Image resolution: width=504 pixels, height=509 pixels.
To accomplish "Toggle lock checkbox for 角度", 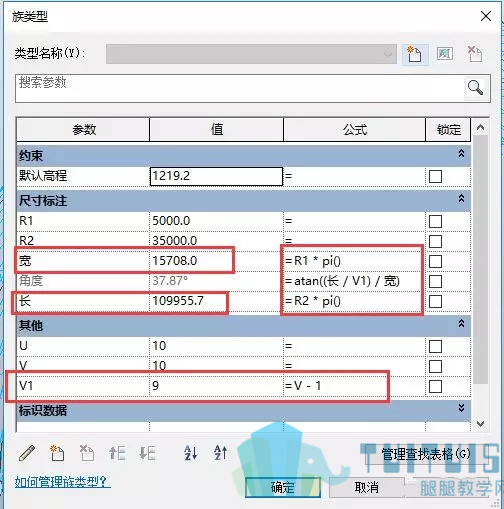I will coord(435,281).
